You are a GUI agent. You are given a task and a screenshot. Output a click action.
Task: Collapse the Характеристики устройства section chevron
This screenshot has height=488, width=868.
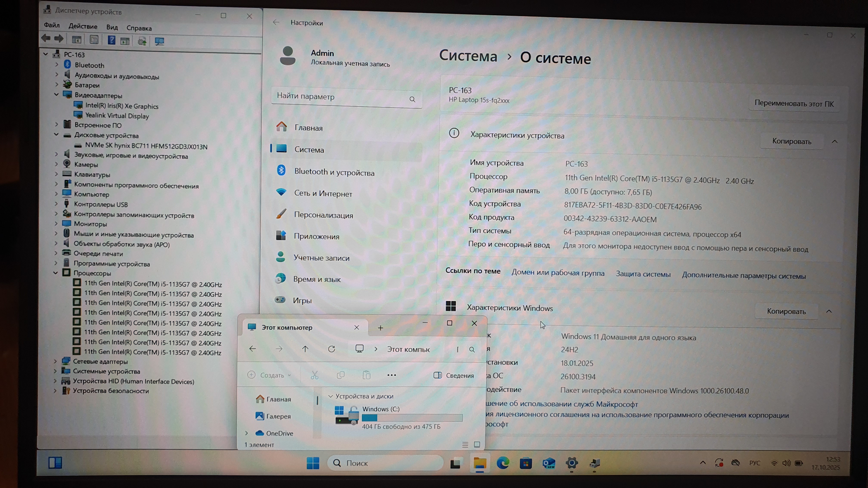834,141
